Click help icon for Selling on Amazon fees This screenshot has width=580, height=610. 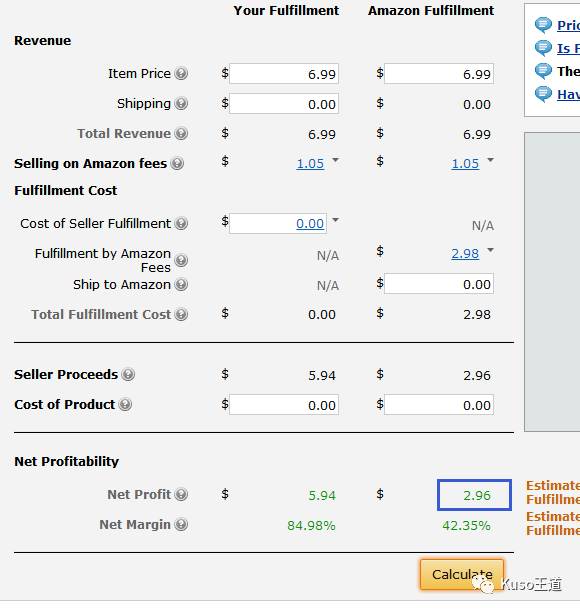177,163
